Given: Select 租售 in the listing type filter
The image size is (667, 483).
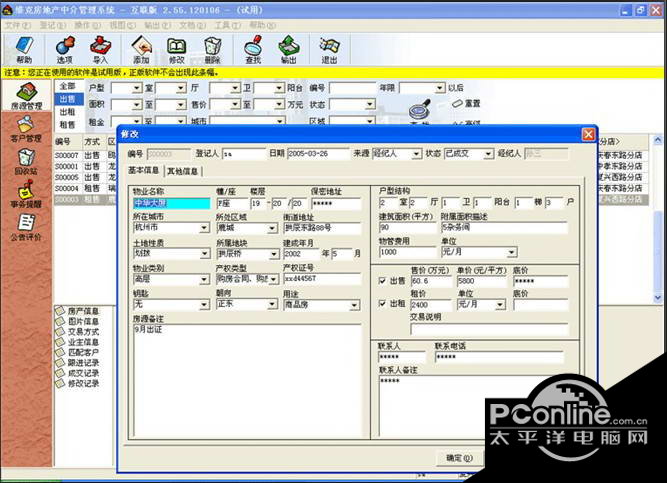Looking at the screenshot, I should coord(68,125).
